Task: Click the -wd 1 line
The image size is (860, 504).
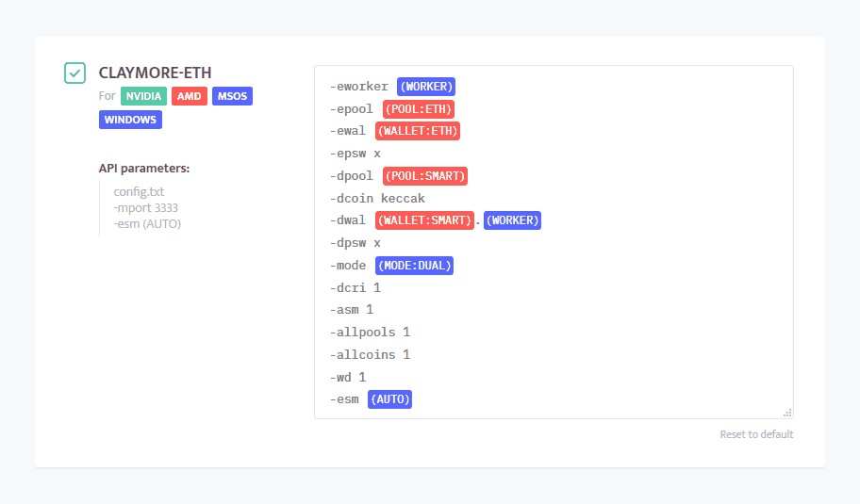Action: click(x=348, y=377)
